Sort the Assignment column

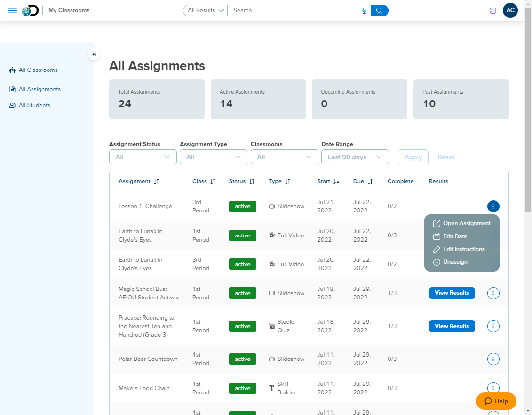coord(157,181)
